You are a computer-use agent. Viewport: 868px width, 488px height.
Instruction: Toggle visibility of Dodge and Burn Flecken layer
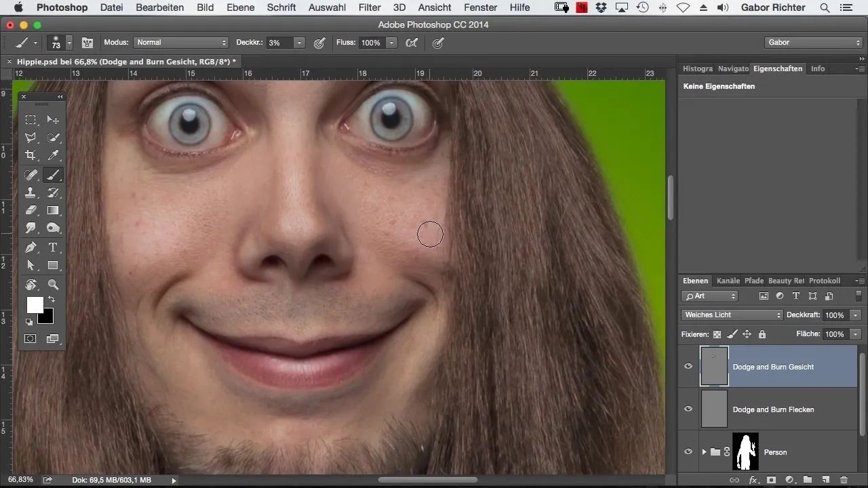click(x=688, y=409)
